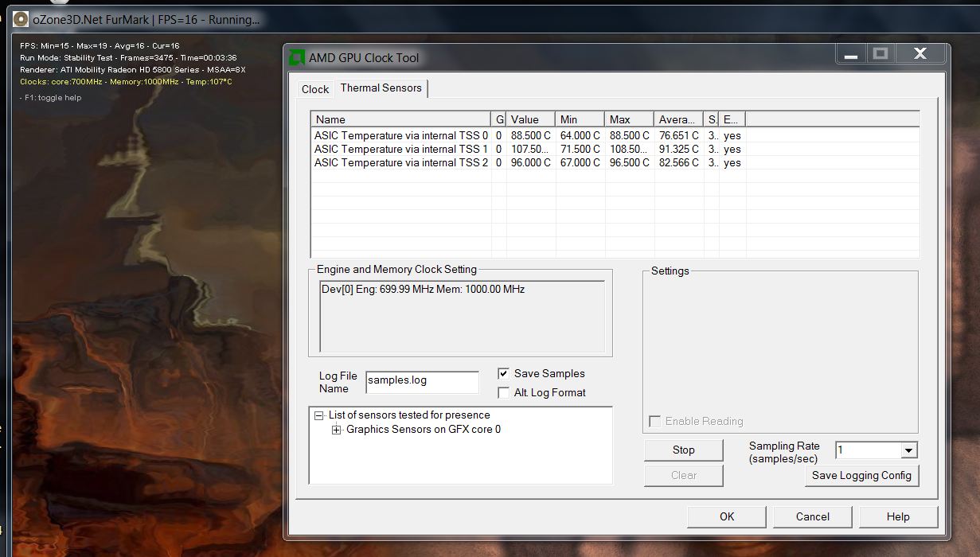Click the Avera... column header
This screenshot has height=557, width=980.
coord(679,119)
